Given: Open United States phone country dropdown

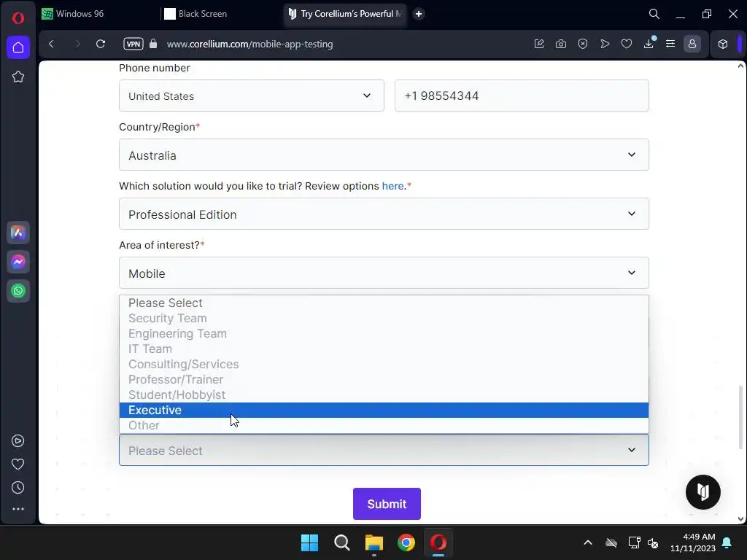Looking at the screenshot, I should [x=251, y=96].
